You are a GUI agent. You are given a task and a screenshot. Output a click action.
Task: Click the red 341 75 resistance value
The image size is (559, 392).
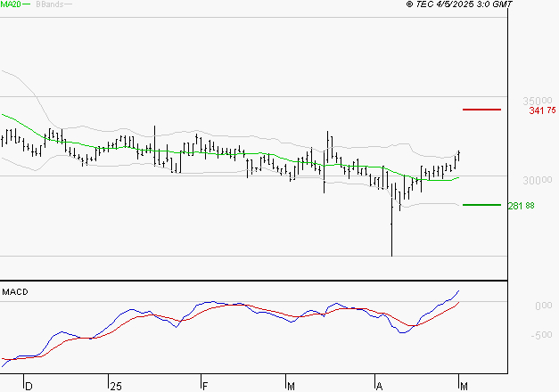coord(542,110)
